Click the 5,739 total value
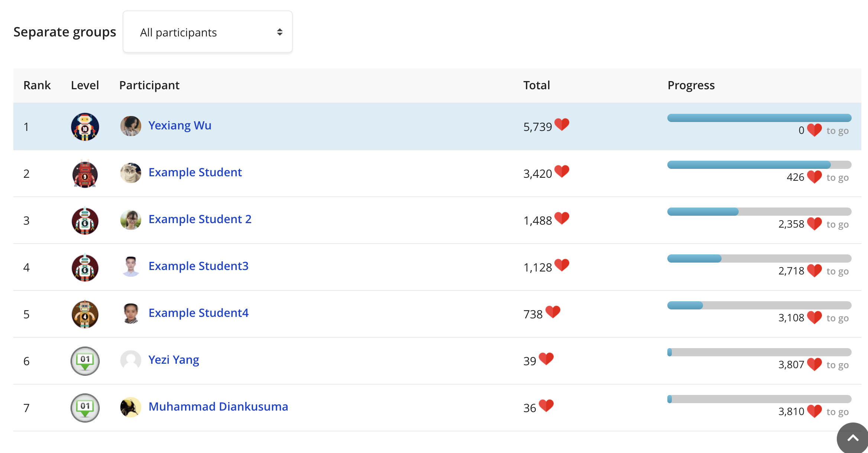 coord(538,127)
